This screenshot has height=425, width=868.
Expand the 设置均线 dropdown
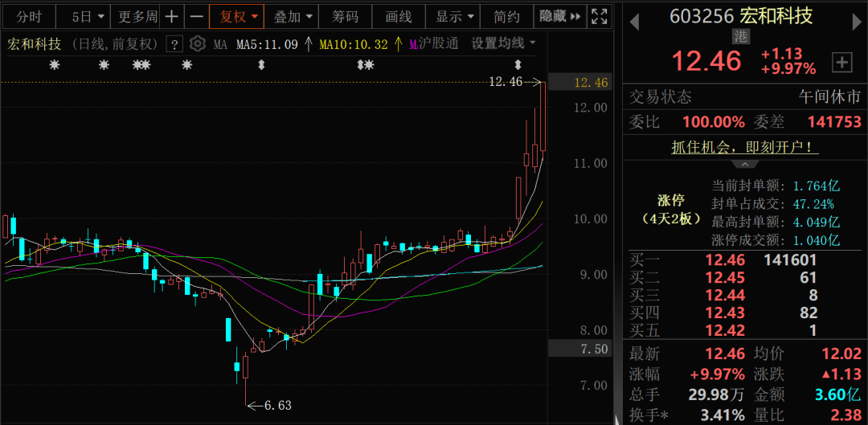point(503,43)
